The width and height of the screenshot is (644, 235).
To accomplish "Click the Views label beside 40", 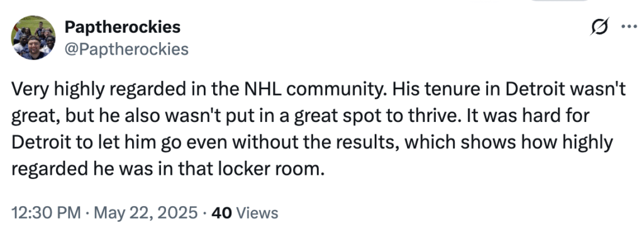I will 257,213.
